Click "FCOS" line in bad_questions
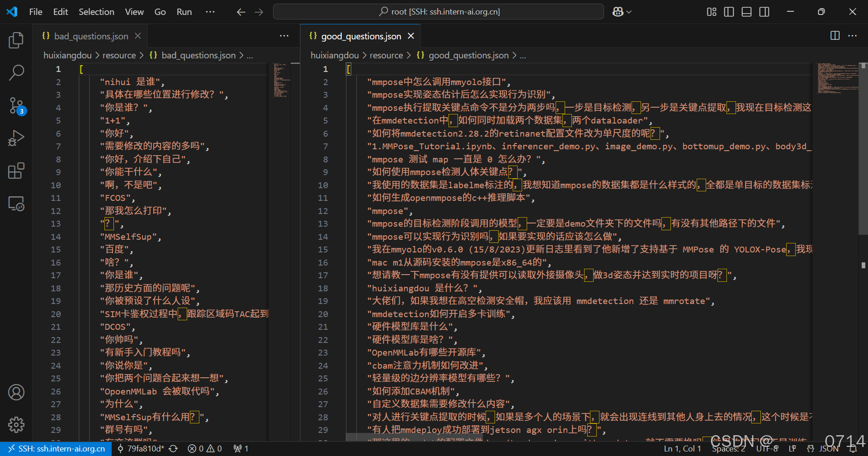The width and height of the screenshot is (868, 456). [x=118, y=198]
